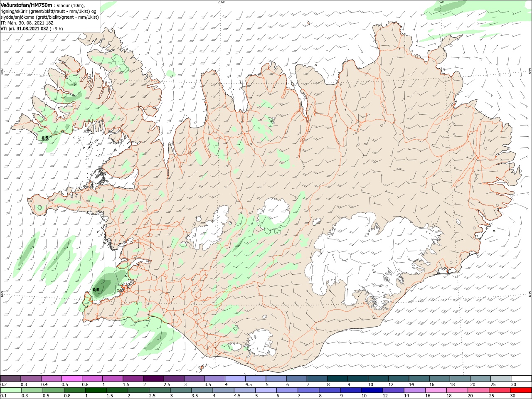Click the 'VT: þri. 31.08.2021 03Z' valid-time line
The height and width of the screenshot is (399, 532).
point(25,29)
